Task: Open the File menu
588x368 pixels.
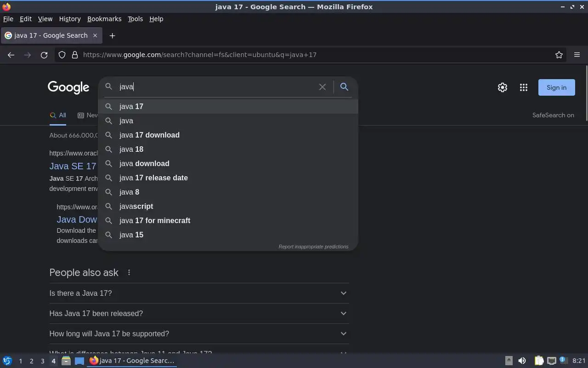Action: (8, 19)
